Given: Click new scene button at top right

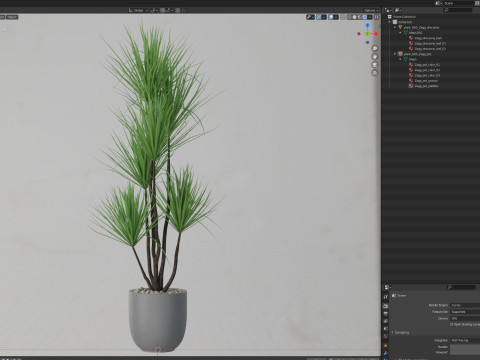Looking at the screenshot, I should [x=477, y=3].
